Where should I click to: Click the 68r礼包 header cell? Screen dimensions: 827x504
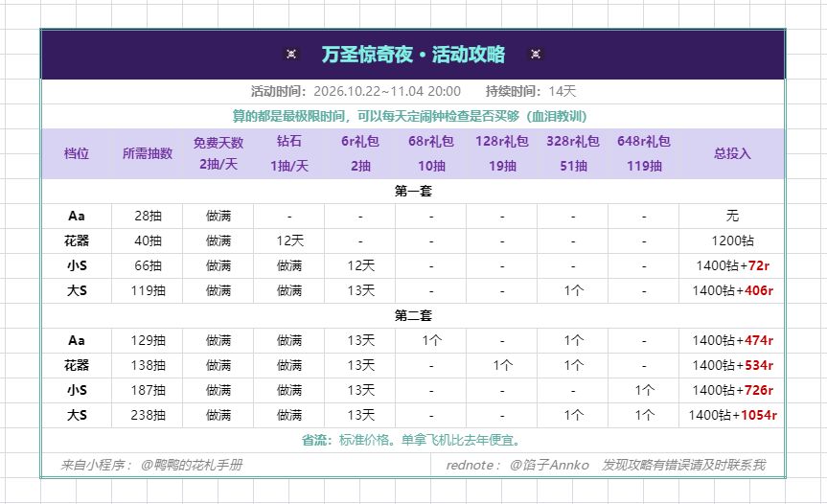click(x=431, y=153)
